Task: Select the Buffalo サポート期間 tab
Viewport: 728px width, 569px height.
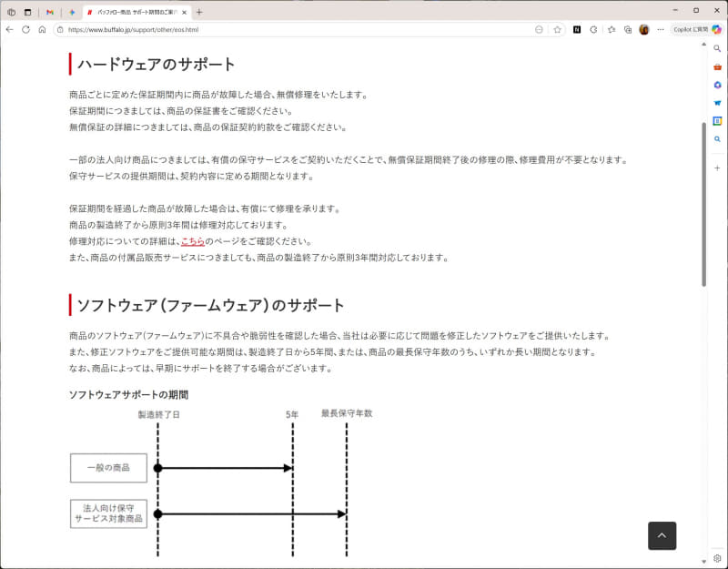Action: click(136, 12)
